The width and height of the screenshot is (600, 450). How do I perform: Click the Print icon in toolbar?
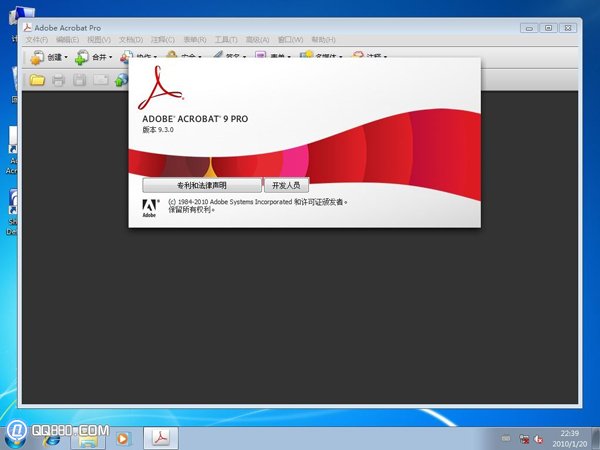click(59, 80)
